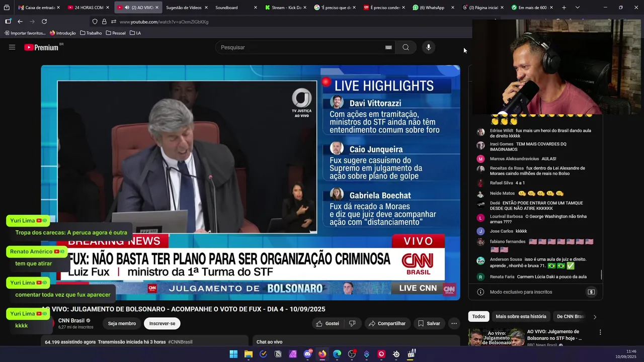644x362 pixels.
Task: Open Notion from taskbar
Action: pos(278,354)
